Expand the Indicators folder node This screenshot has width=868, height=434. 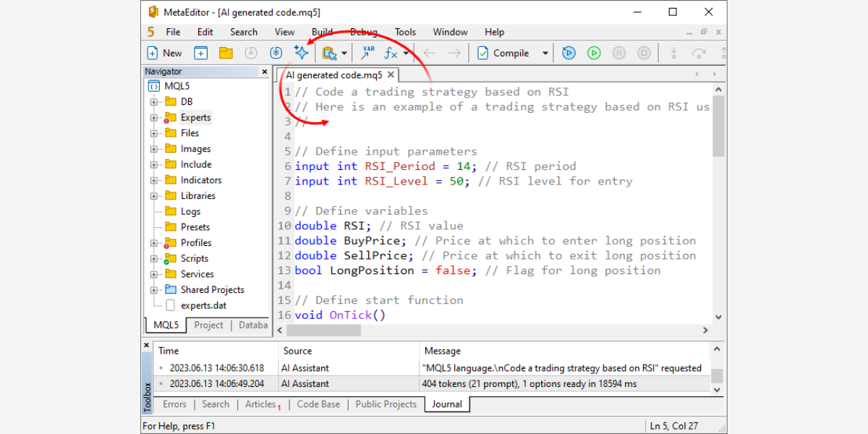point(153,180)
